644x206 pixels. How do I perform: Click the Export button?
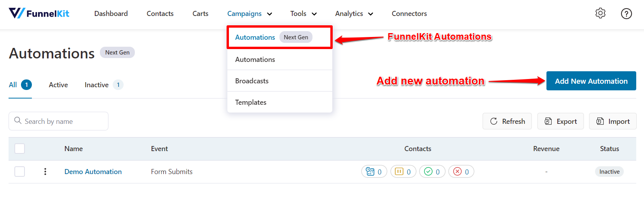[560, 121]
